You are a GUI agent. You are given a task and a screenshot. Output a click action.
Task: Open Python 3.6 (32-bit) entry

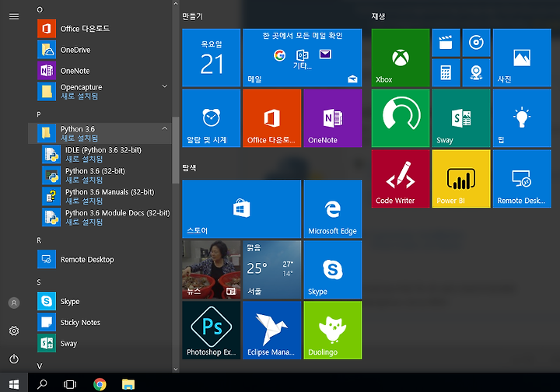pos(100,175)
